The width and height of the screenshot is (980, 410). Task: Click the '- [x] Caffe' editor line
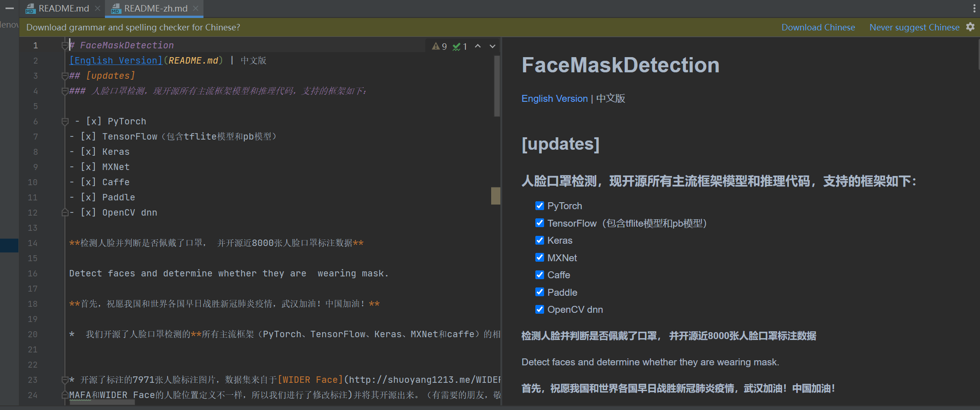point(99,182)
